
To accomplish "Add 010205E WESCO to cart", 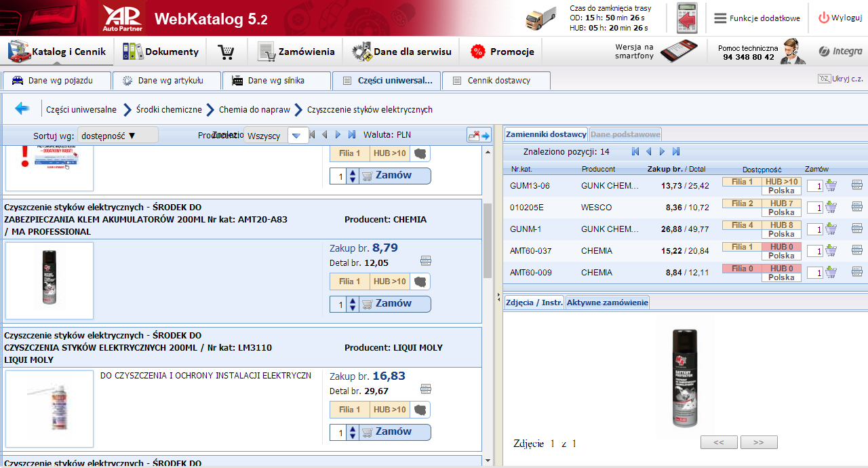I will coord(831,207).
